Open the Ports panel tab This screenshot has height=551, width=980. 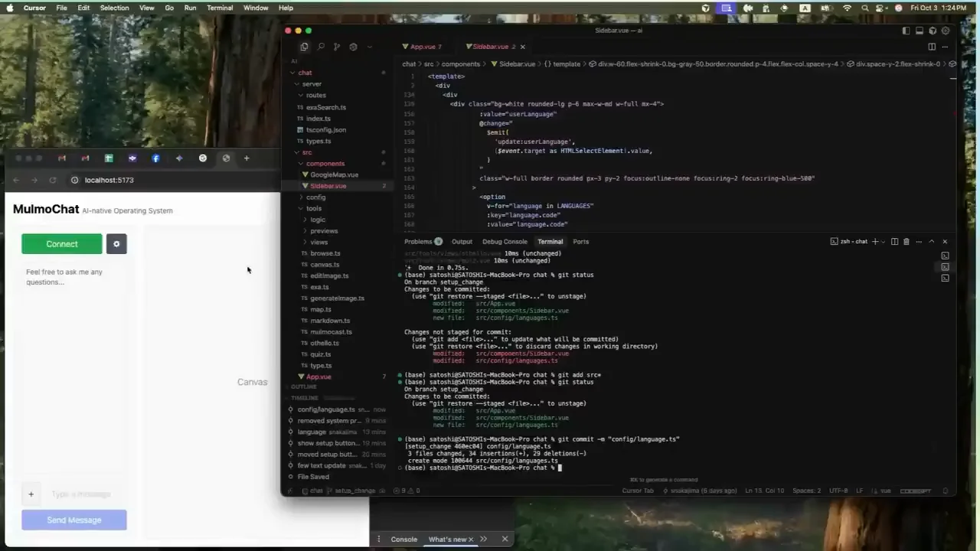click(x=581, y=242)
